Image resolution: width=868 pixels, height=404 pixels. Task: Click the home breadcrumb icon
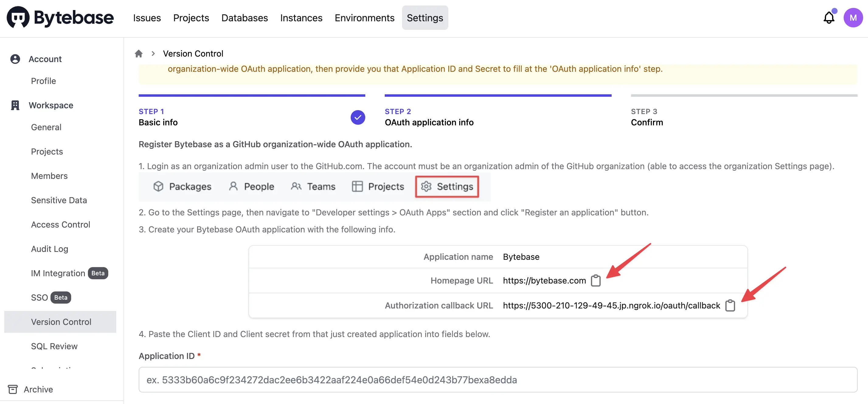click(138, 54)
